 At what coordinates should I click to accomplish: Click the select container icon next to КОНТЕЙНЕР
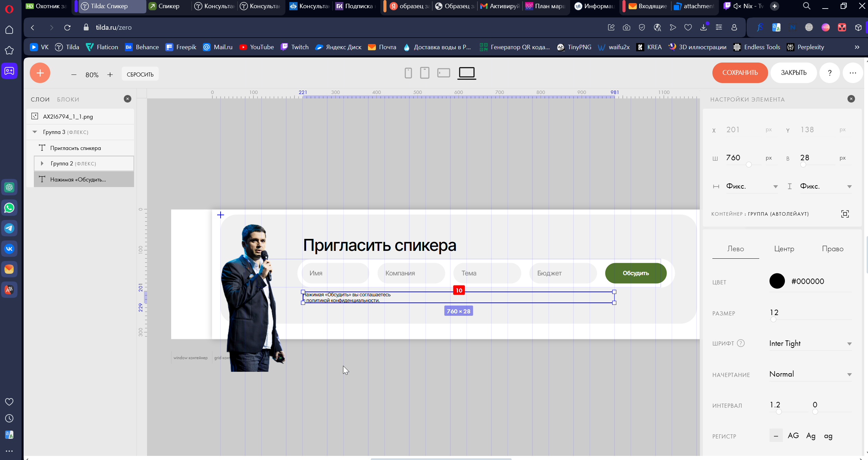pos(845,214)
